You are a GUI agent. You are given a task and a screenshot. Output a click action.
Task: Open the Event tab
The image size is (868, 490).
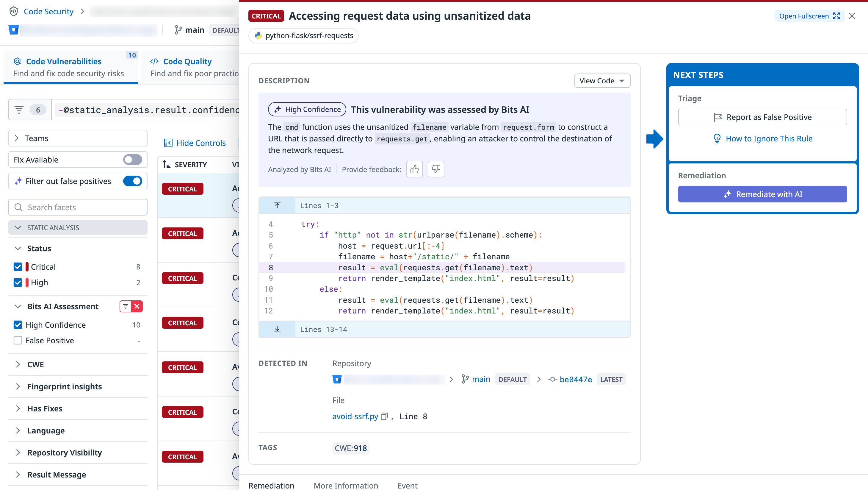click(407, 485)
